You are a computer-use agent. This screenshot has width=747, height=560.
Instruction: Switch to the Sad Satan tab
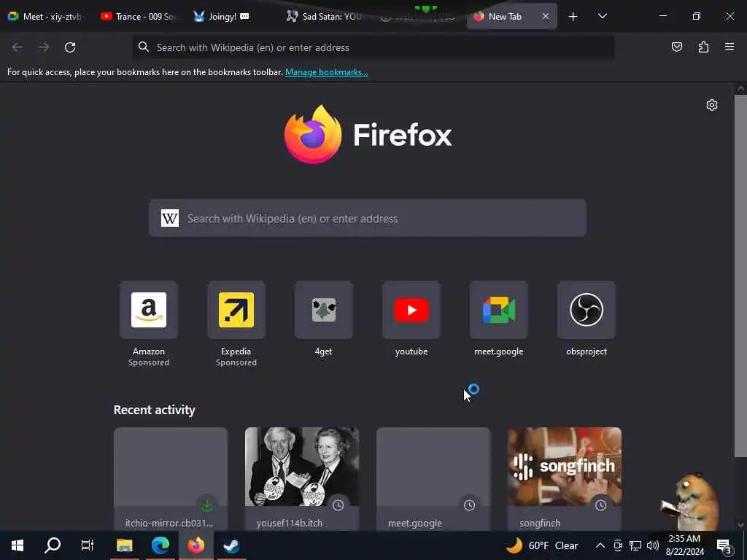pyautogui.click(x=324, y=17)
